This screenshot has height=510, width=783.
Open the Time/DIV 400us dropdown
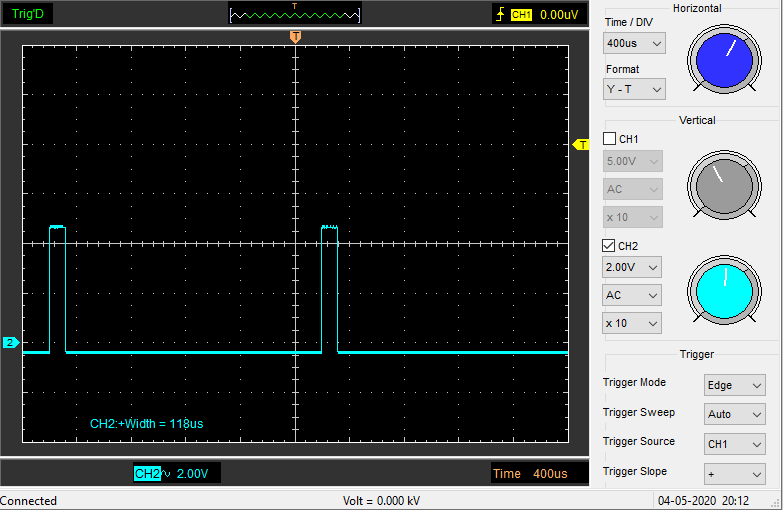point(634,43)
